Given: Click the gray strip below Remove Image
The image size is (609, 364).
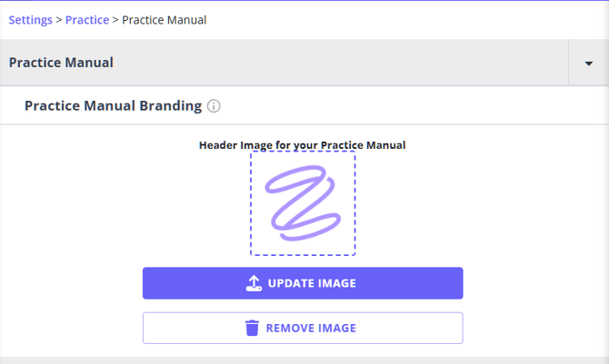Looking at the screenshot, I should pyautogui.click(x=304, y=359).
